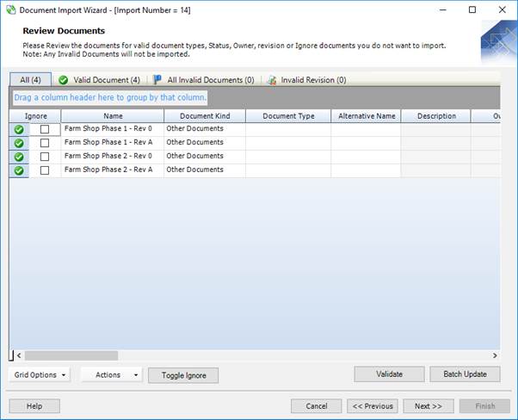Tick Ignore checkbox for Farm Shop Phase 1 - Rev 0

tap(45, 129)
